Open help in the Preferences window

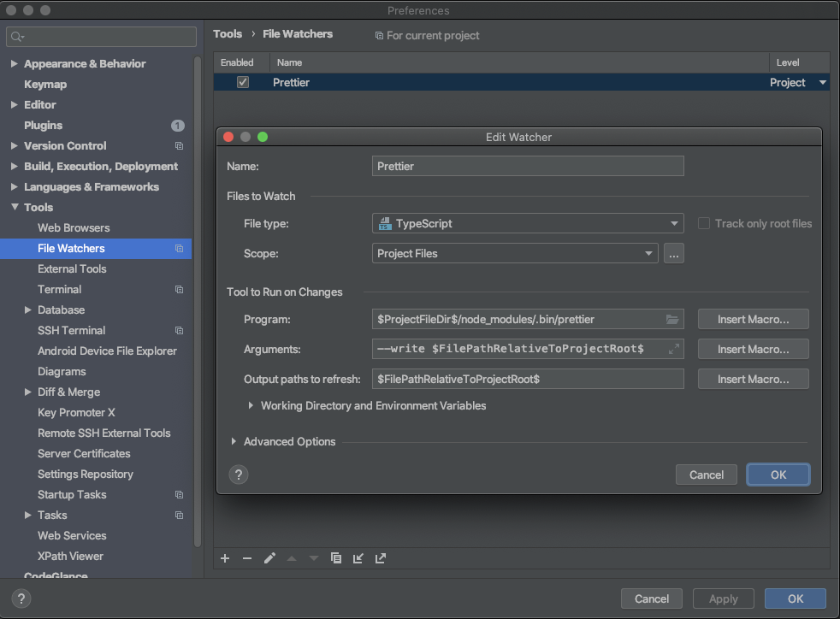coord(21,598)
